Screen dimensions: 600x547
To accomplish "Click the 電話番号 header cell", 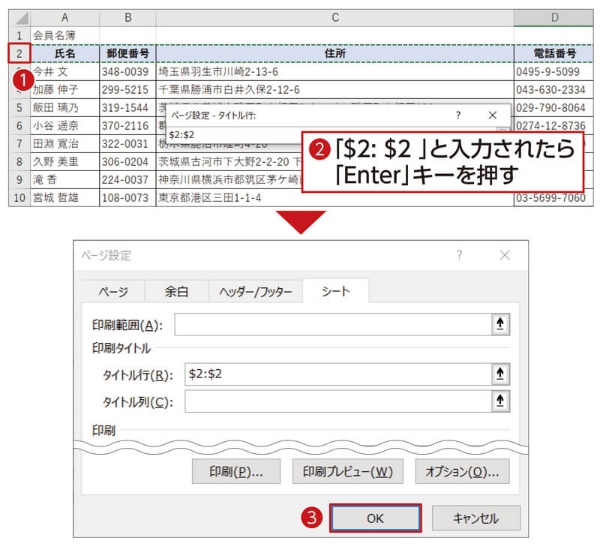I will (x=554, y=54).
